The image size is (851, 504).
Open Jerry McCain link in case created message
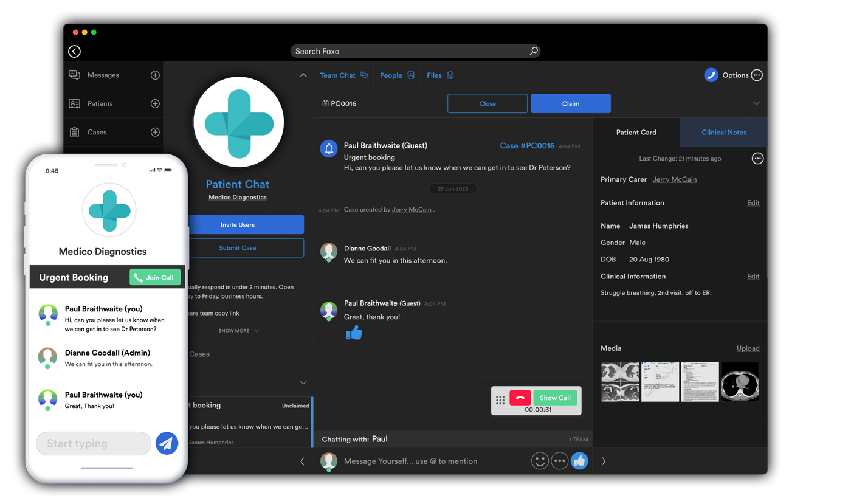point(412,210)
